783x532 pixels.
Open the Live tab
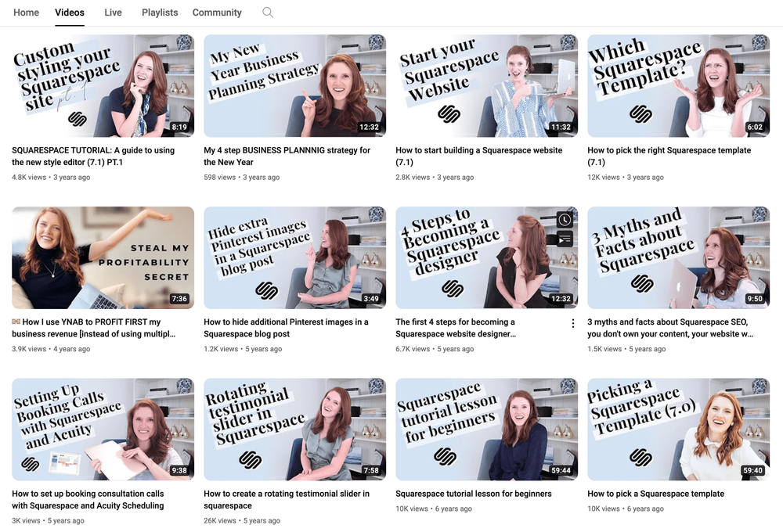pos(113,13)
